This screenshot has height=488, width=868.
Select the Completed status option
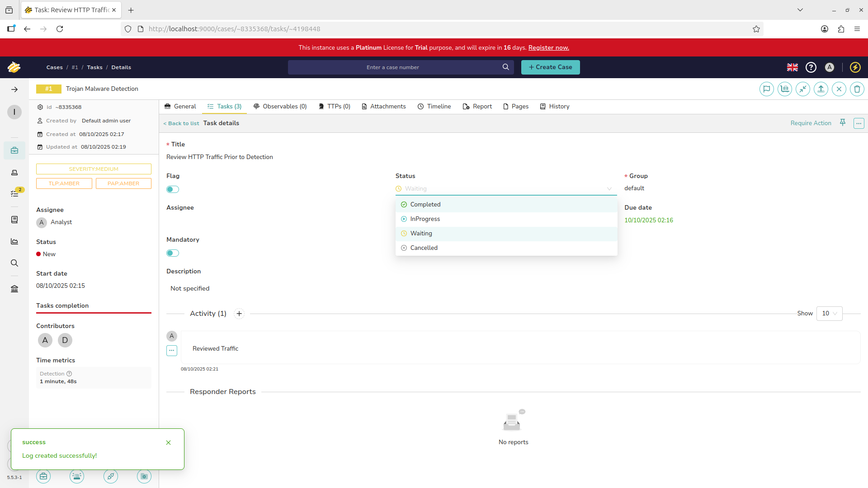tap(425, 205)
